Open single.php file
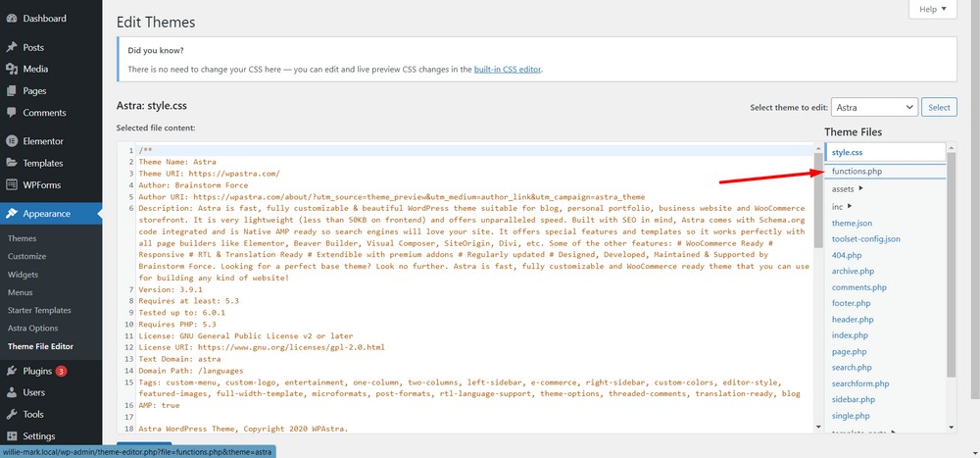Viewport: 980px width, 458px height. [851, 416]
